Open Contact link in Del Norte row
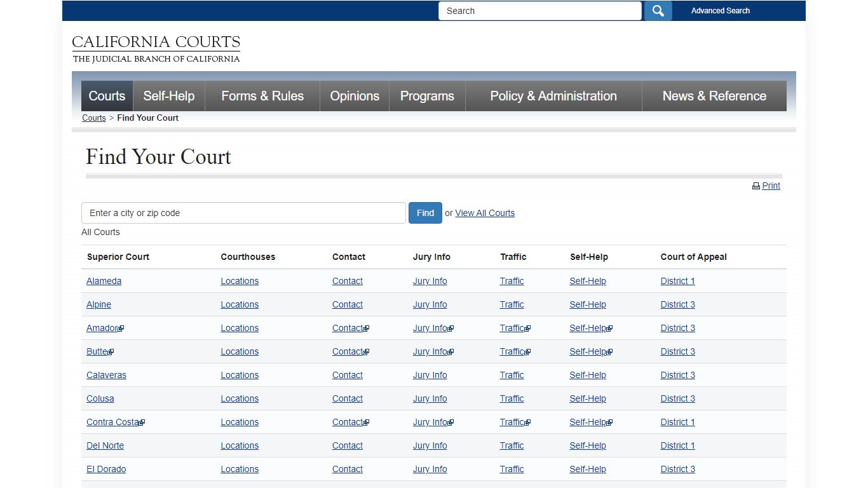 pos(348,445)
